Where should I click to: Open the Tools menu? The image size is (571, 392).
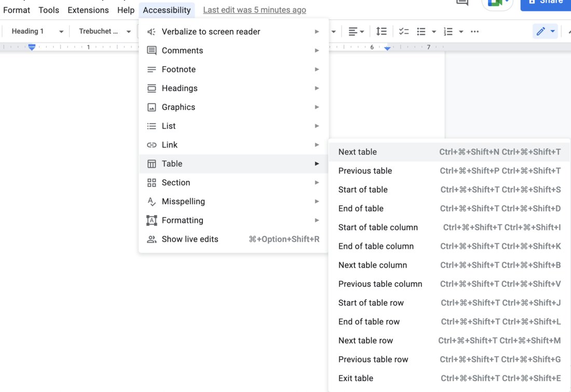[x=49, y=10]
